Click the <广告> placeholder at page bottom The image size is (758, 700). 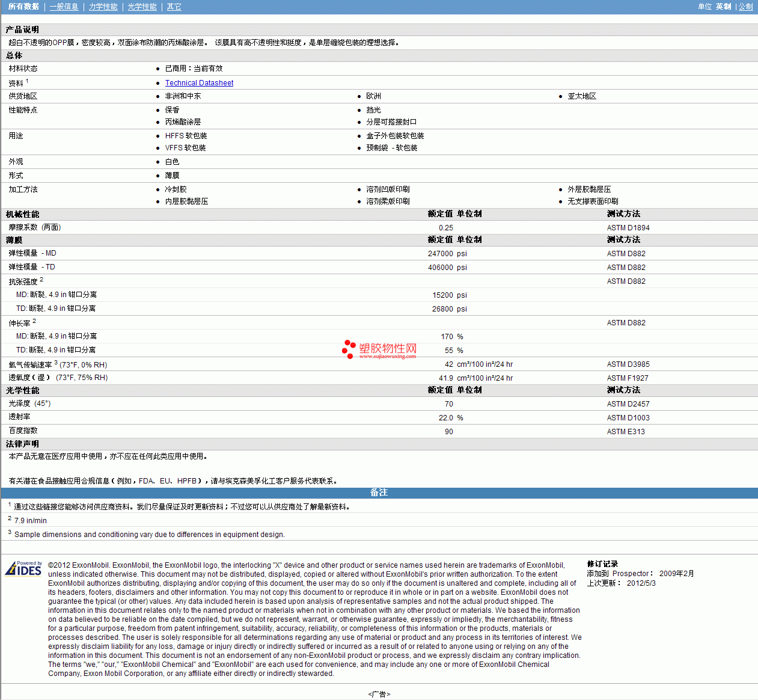pos(379,694)
